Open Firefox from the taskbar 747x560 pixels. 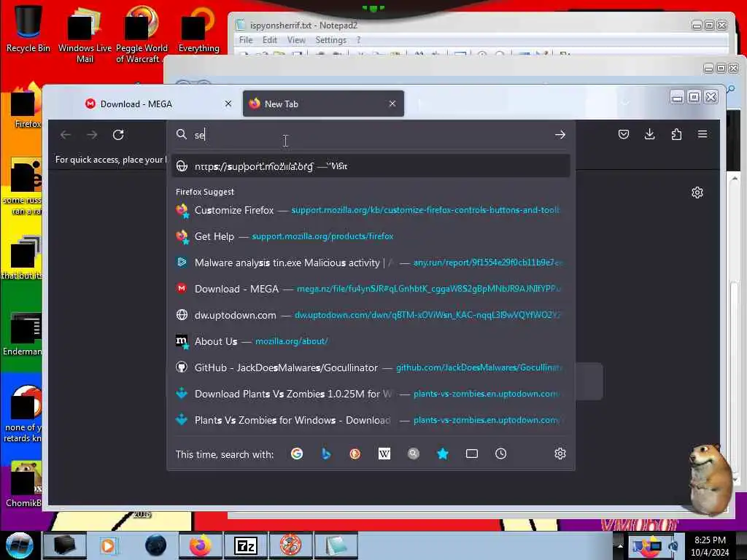tap(200, 545)
